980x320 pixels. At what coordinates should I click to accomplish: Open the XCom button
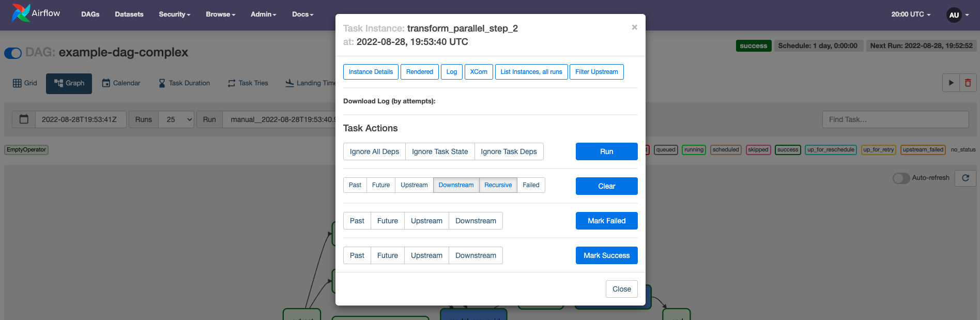(x=479, y=72)
